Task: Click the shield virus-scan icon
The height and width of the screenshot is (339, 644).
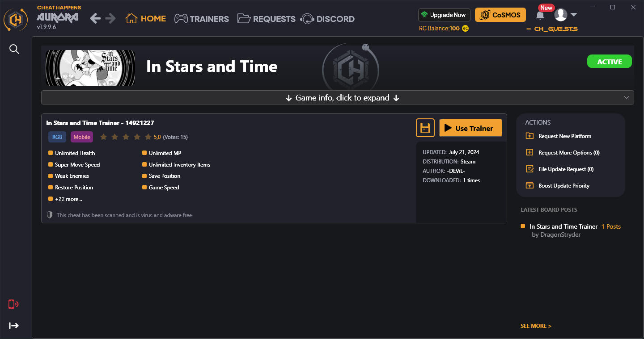Action: 50,215
